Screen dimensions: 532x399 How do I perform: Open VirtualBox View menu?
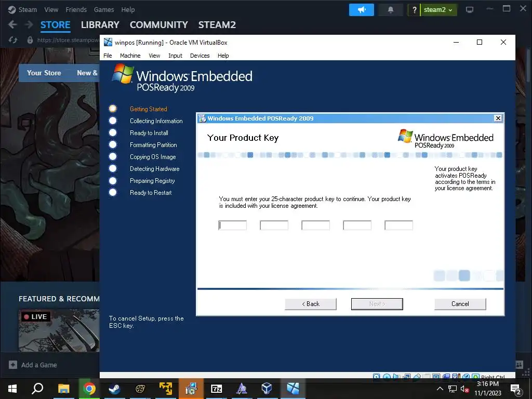154,56
